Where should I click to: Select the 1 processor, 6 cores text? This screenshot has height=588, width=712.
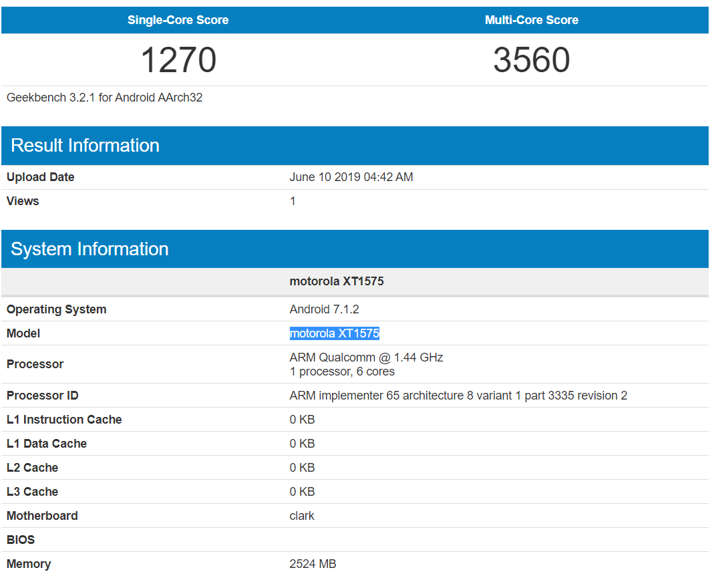[x=342, y=372]
